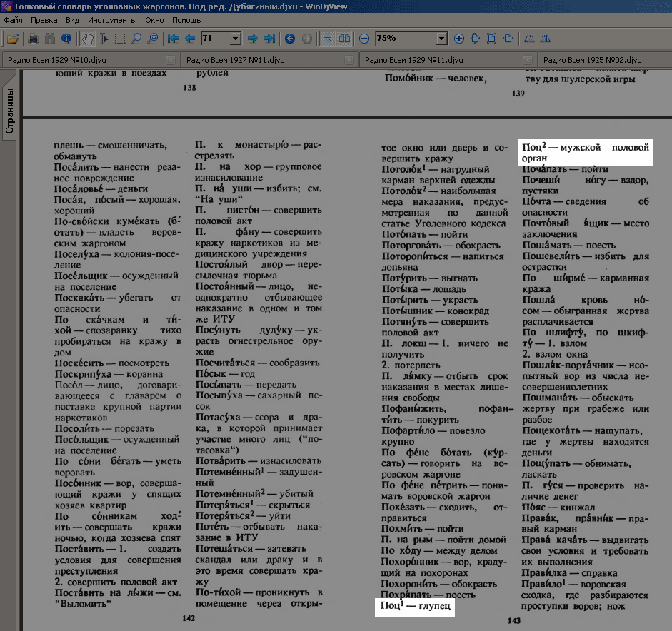This screenshot has height=631, width=672.
Task: Click the highlighted entry 'Поц² — мужской половой орган'
Action: click(586, 153)
